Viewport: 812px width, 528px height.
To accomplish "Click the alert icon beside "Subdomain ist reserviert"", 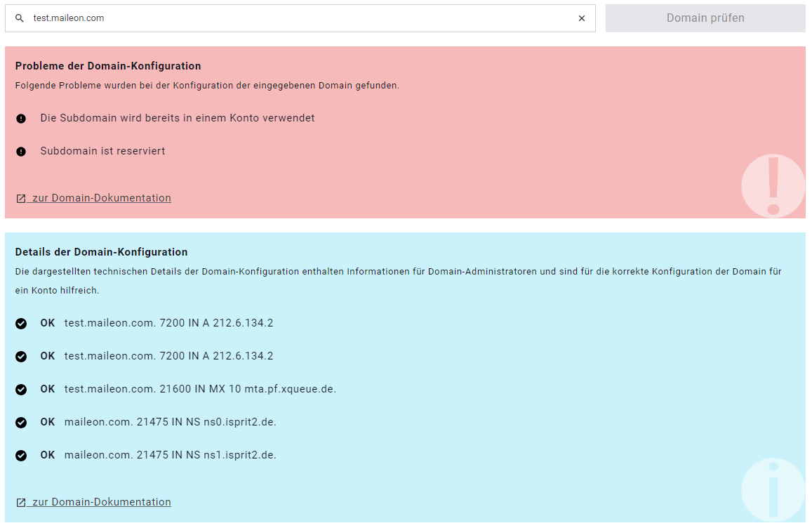I will [x=21, y=151].
